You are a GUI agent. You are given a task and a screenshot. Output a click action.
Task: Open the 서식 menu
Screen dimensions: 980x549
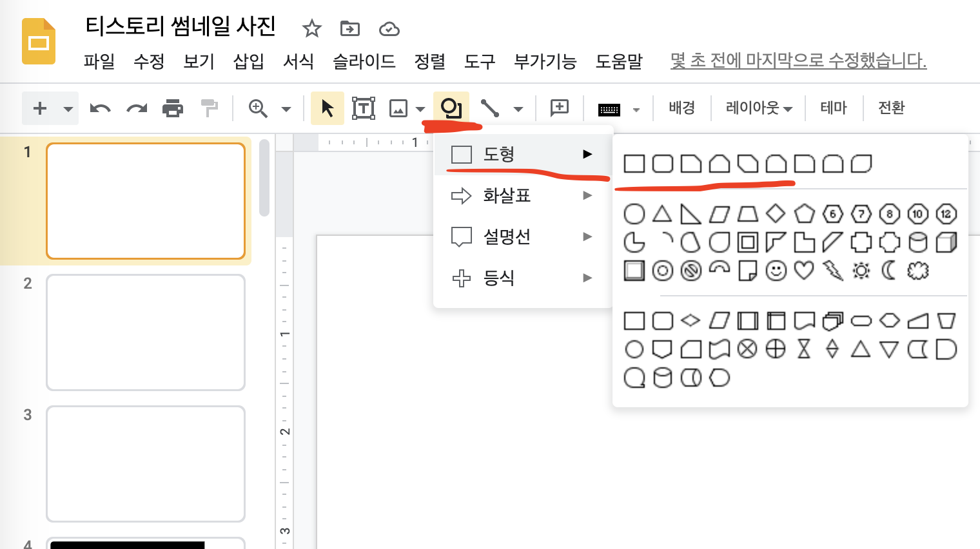(x=299, y=61)
